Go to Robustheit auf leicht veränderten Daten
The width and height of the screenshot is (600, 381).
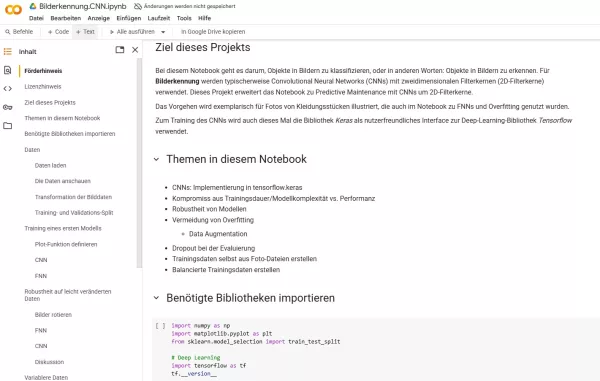coord(68,295)
